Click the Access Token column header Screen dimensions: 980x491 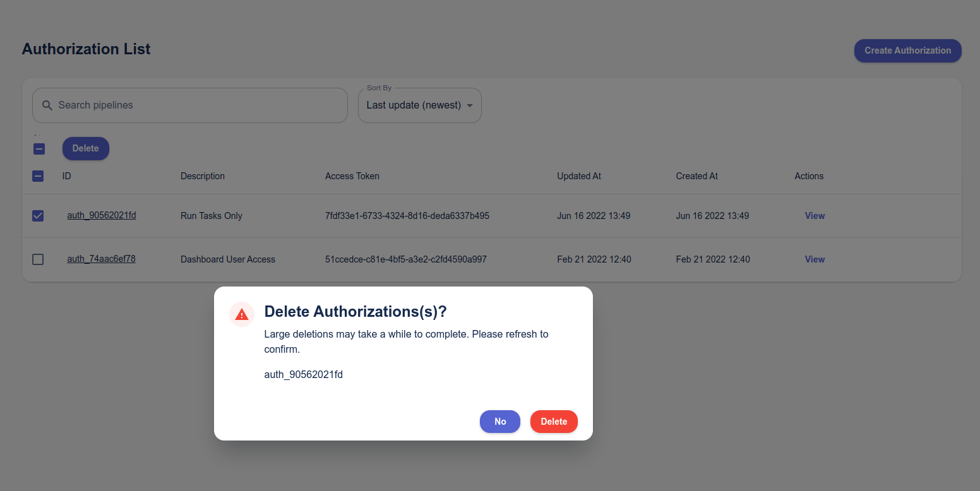pos(352,176)
